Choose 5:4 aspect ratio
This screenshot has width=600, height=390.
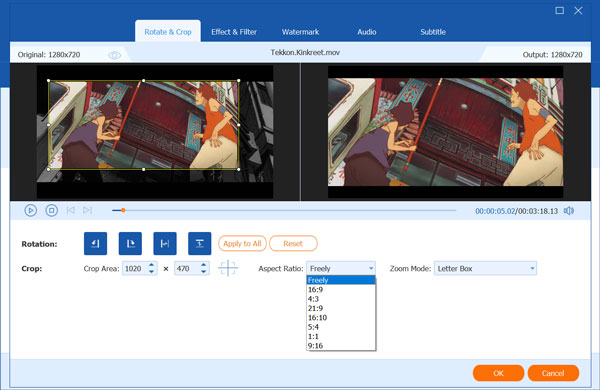pyautogui.click(x=341, y=327)
